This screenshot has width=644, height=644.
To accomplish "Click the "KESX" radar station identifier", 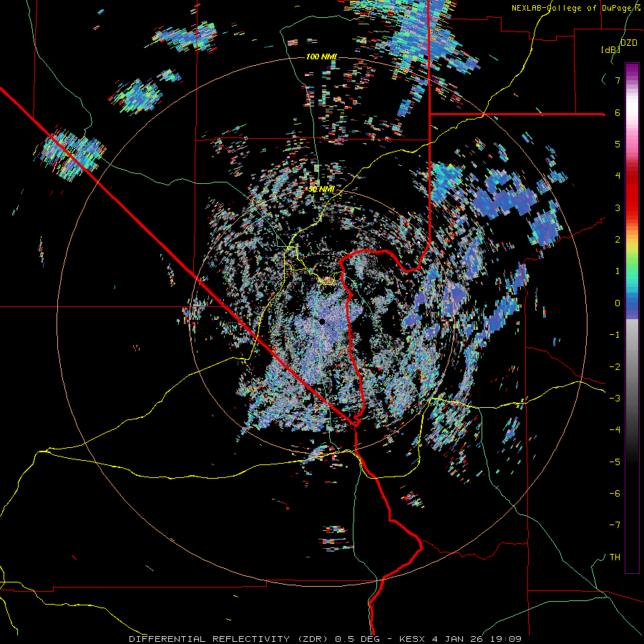I will 413,639.
